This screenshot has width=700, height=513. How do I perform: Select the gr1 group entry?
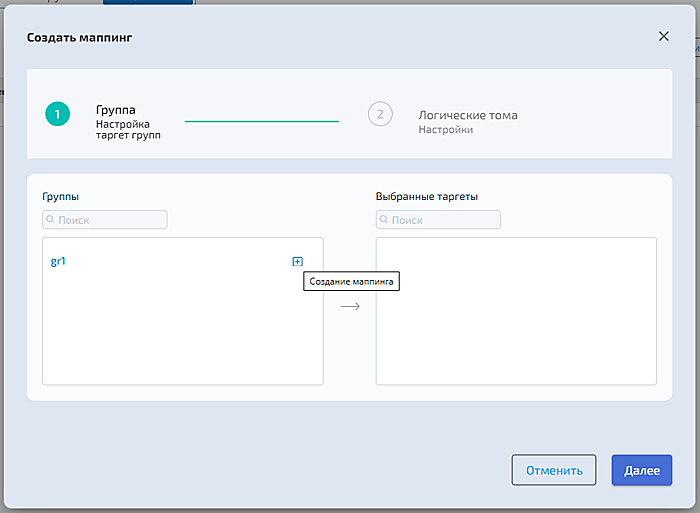(x=58, y=261)
